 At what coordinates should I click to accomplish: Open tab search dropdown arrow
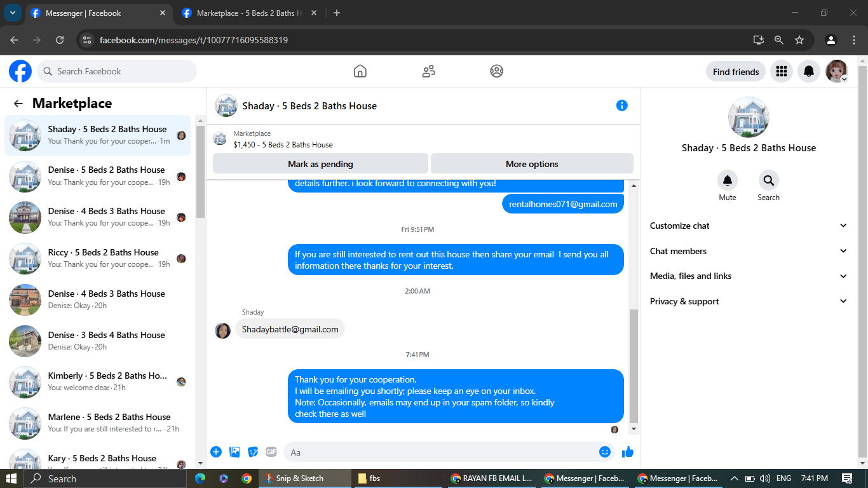[12, 13]
